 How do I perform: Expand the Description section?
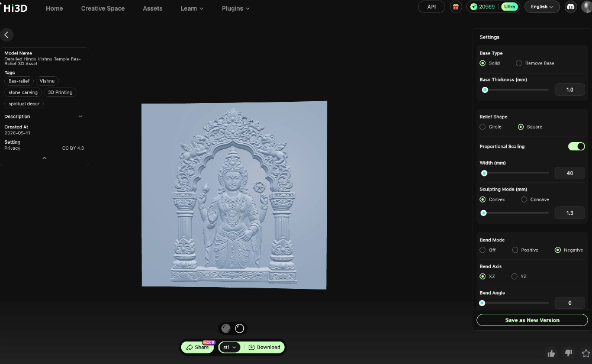tap(43, 116)
